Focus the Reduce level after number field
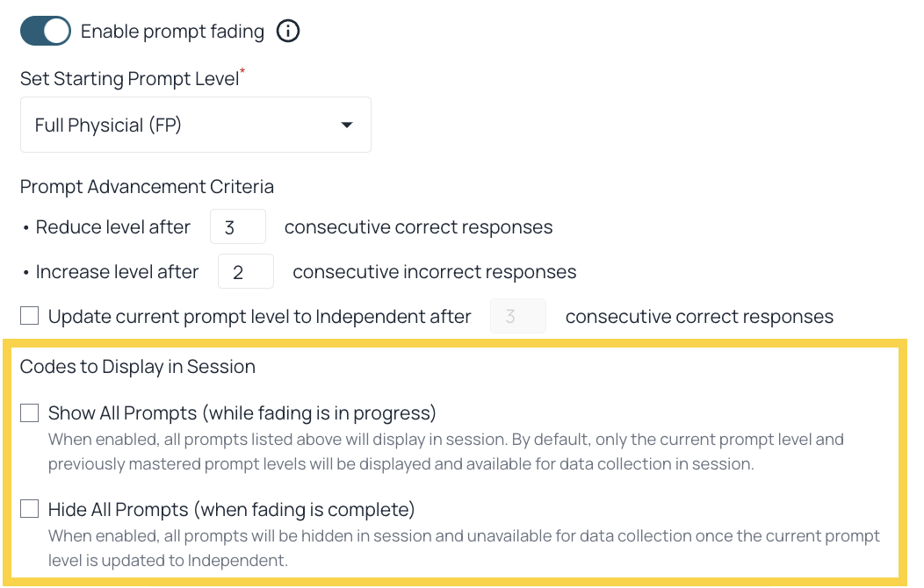924x588 pixels. [238, 226]
